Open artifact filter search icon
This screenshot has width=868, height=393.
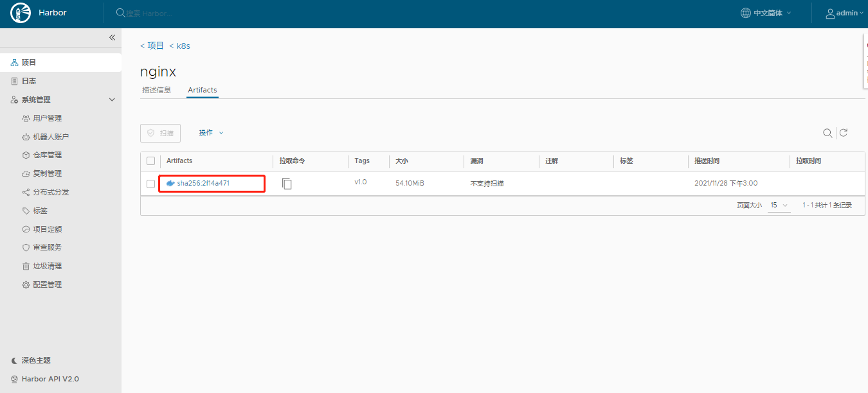(x=827, y=133)
